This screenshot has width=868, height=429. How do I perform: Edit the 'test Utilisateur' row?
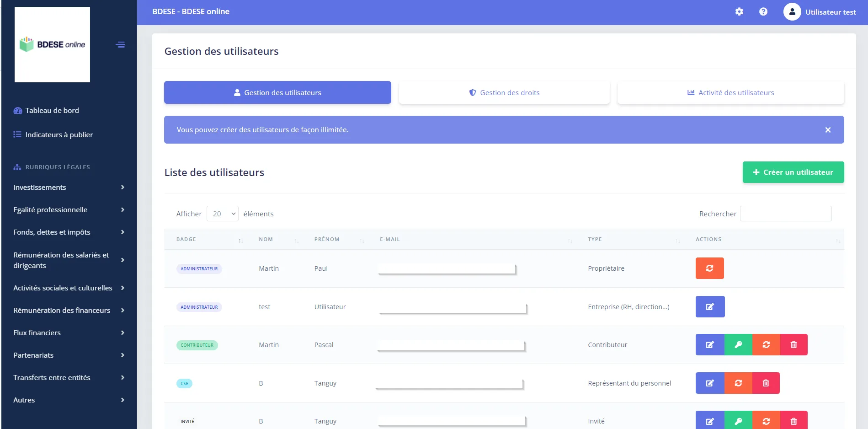(x=710, y=307)
